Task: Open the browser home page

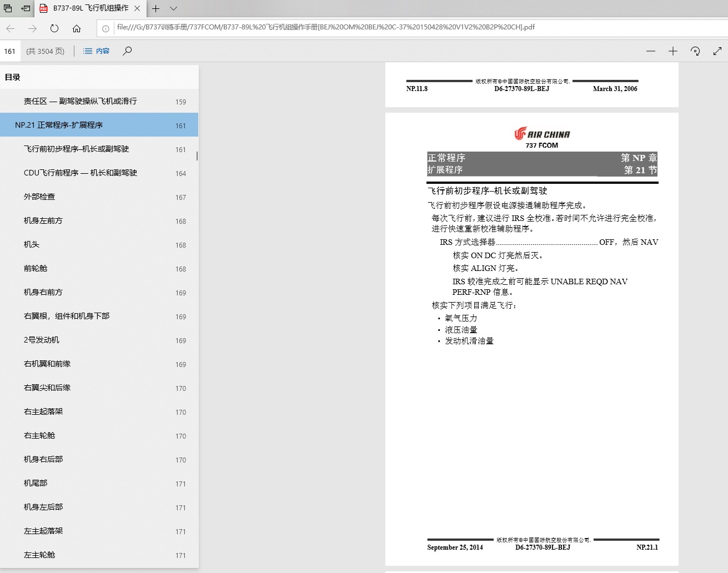Action: click(x=77, y=28)
